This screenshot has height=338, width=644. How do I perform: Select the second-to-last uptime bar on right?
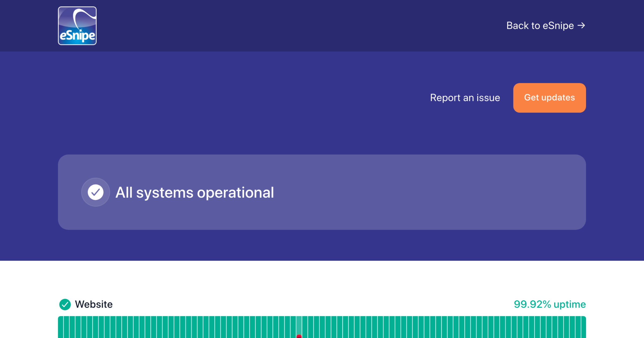578,327
